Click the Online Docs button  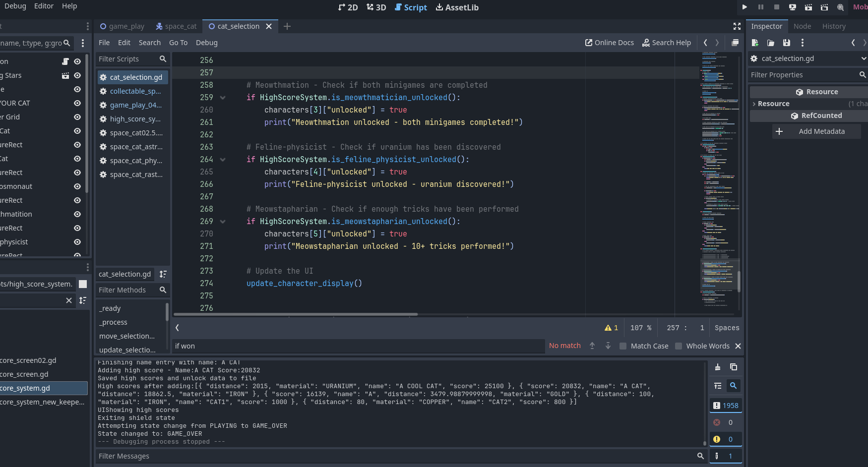click(610, 43)
